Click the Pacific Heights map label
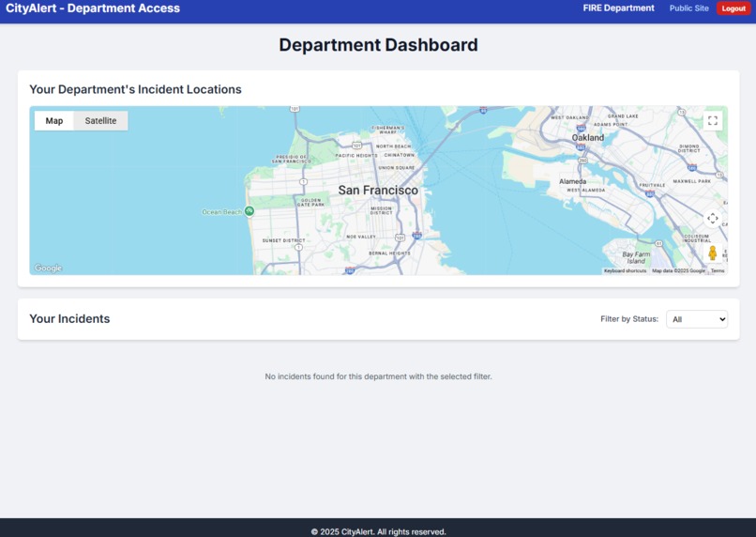This screenshot has width=756, height=537. point(356,155)
